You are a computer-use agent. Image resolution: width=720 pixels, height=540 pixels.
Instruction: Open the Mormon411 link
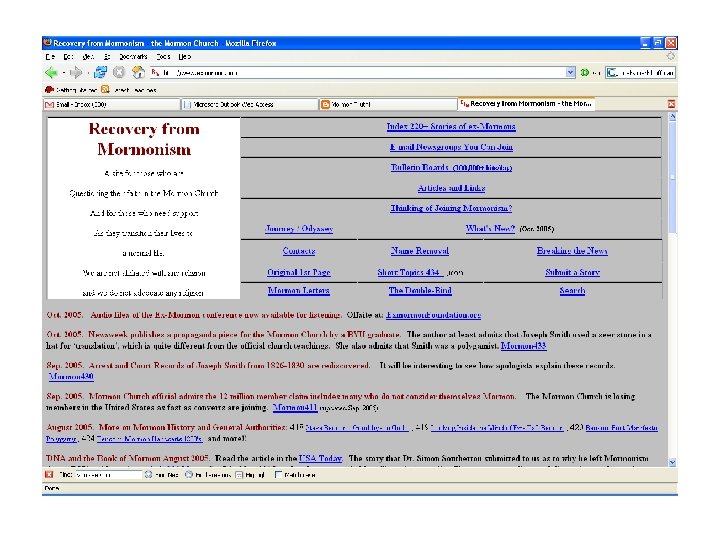tap(295, 407)
